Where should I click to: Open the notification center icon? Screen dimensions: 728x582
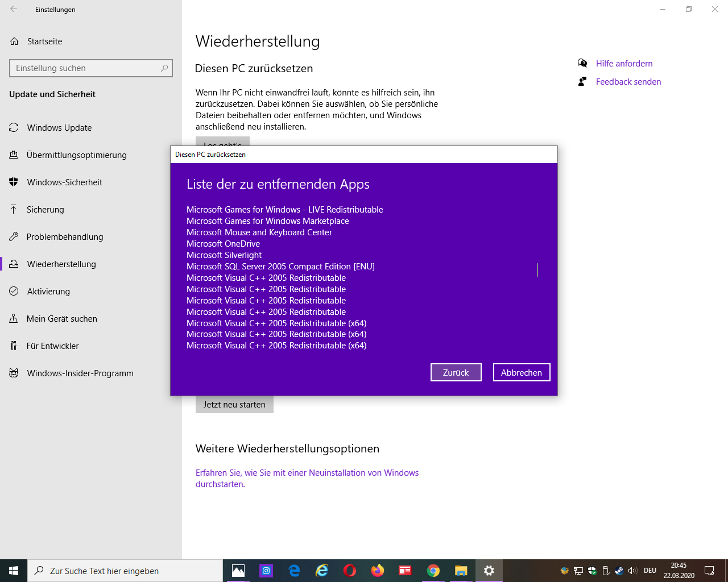[x=709, y=571]
